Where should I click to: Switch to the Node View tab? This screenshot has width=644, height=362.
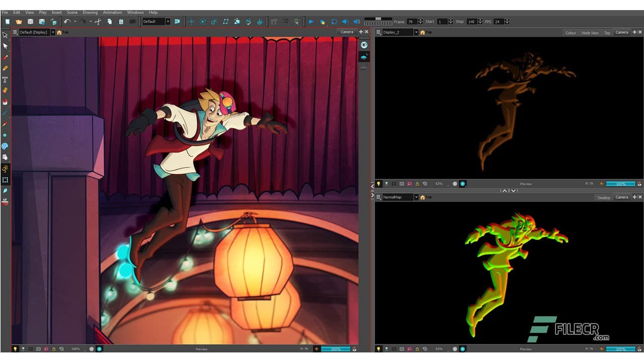(x=590, y=32)
